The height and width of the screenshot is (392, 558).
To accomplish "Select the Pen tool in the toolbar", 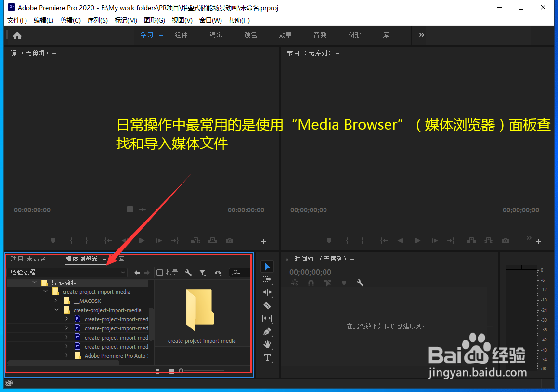I will coord(267,331).
